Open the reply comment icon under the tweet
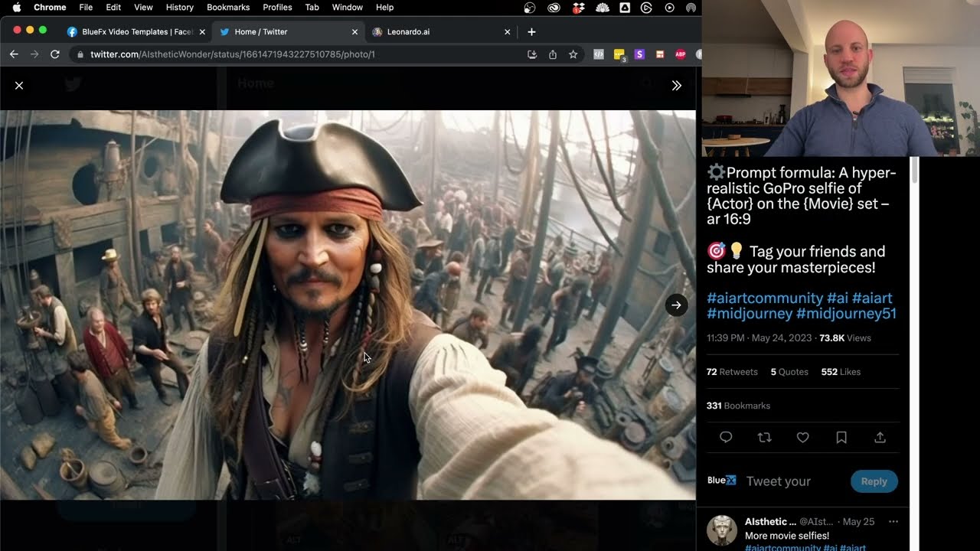 click(726, 437)
